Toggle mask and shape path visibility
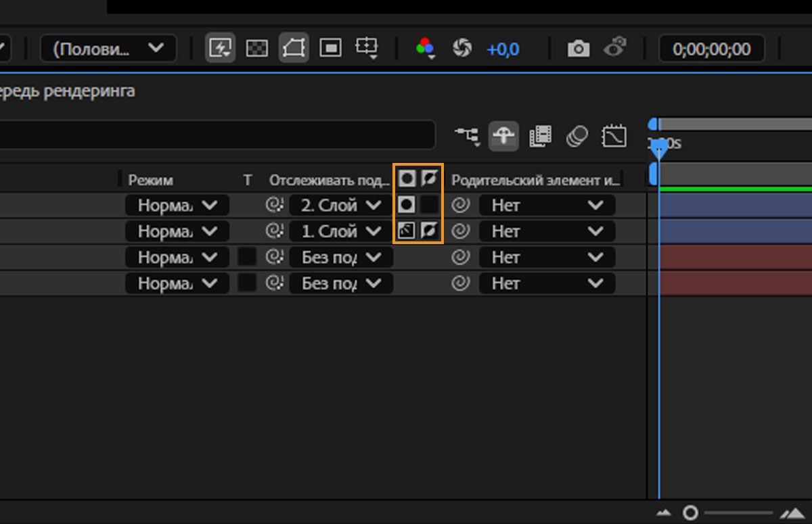 [294, 48]
